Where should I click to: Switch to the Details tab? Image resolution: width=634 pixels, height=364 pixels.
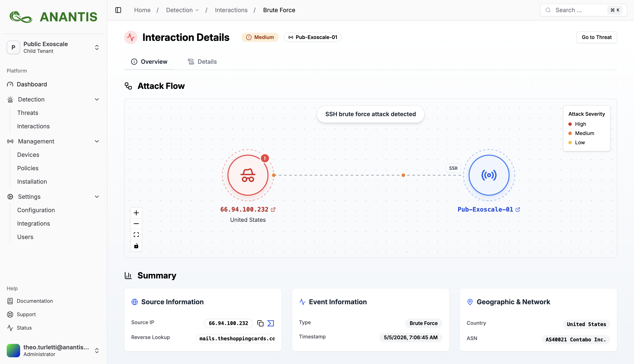point(202,62)
